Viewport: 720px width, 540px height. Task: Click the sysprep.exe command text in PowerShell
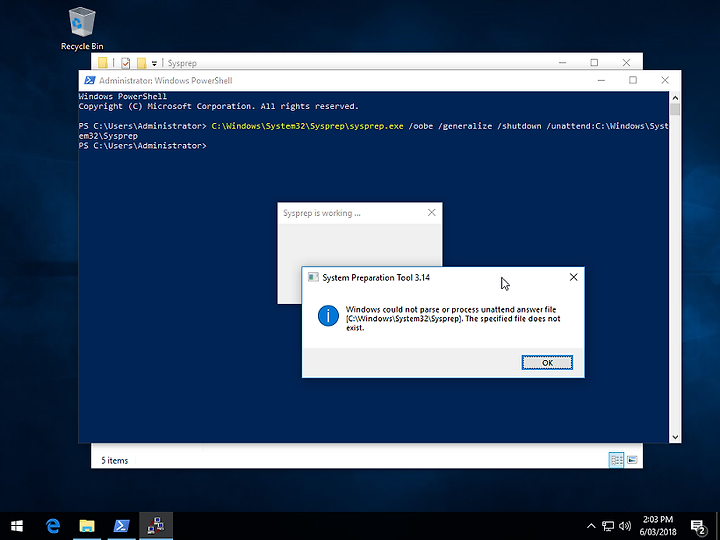tap(307, 126)
